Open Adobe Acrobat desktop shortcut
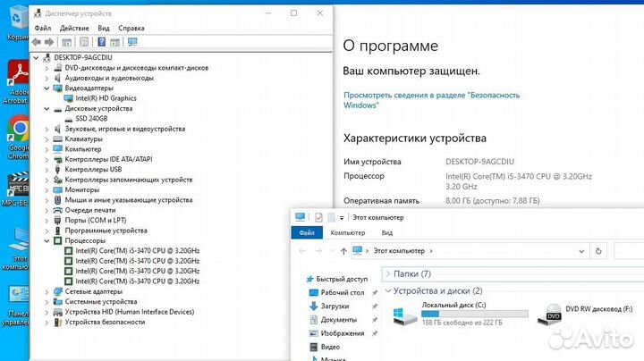 pyautogui.click(x=17, y=81)
